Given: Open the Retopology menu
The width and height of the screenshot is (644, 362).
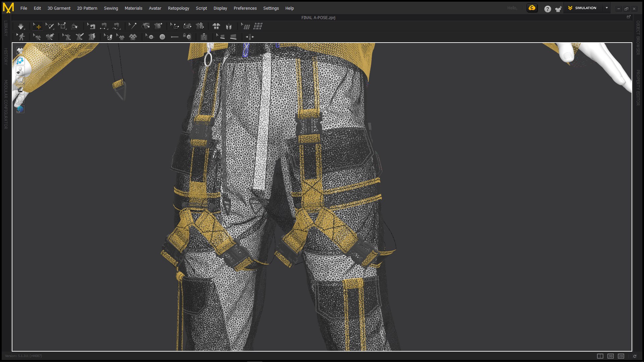Looking at the screenshot, I should [x=178, y=8].
